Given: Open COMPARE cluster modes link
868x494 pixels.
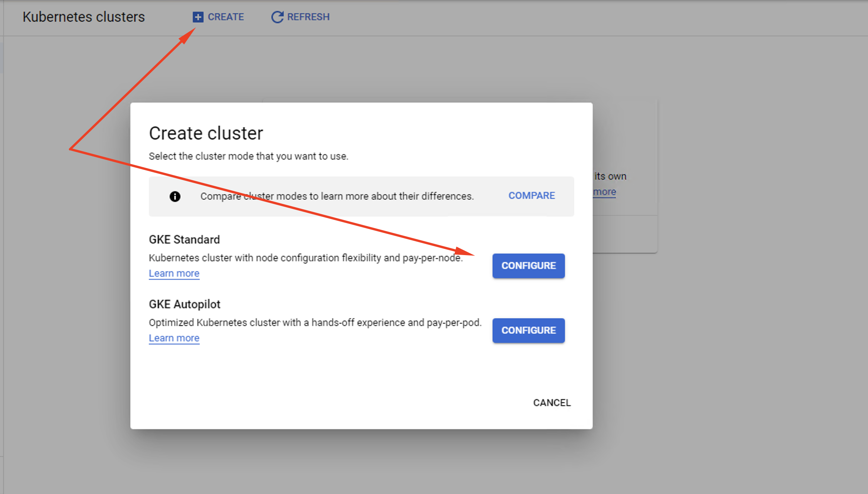Looking at the screenshot, I should pyautogui.click(x=532, y=196).
